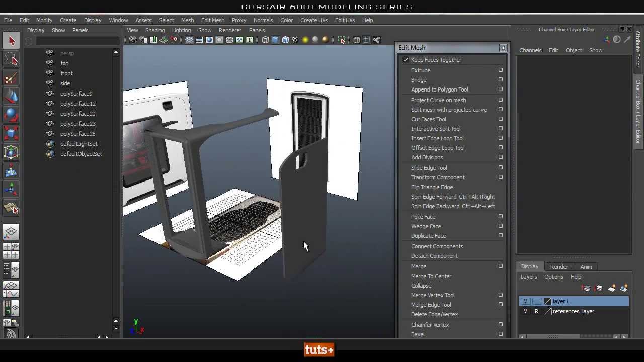Toggle references_layer R display type box
Image resolution: width=644 pixels, height=362 pixels.
tap(536, 311)
